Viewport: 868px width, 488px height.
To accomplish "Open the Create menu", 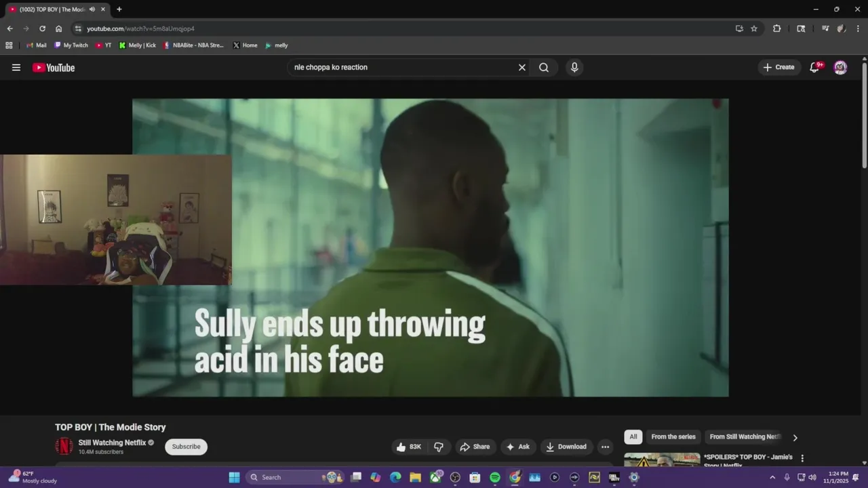I will tap(778, 67).
